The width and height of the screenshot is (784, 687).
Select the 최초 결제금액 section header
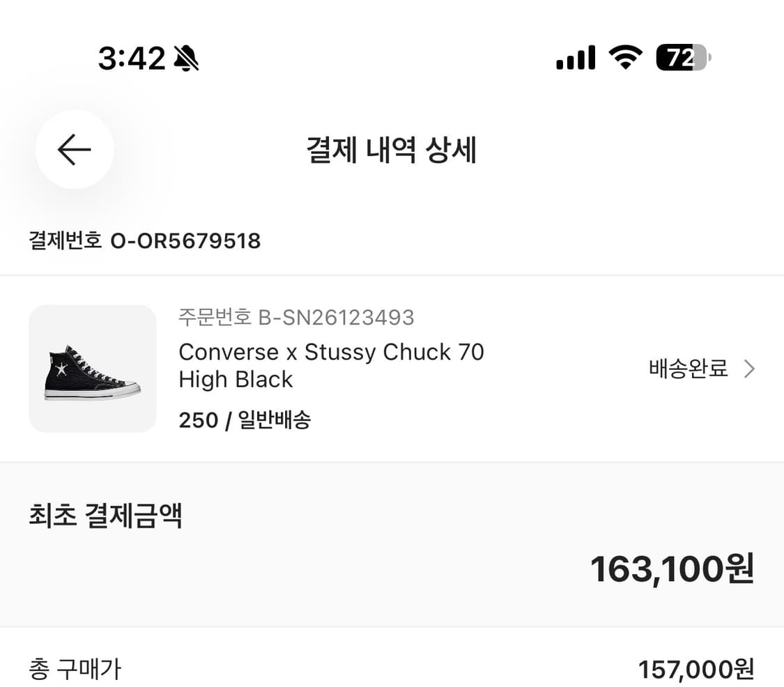coord(105,516)
